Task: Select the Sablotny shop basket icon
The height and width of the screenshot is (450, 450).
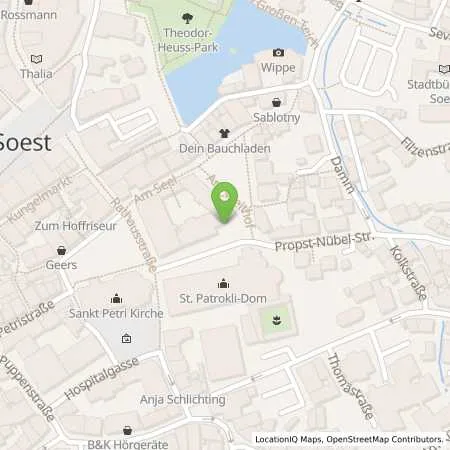Action: coord(276,102)
